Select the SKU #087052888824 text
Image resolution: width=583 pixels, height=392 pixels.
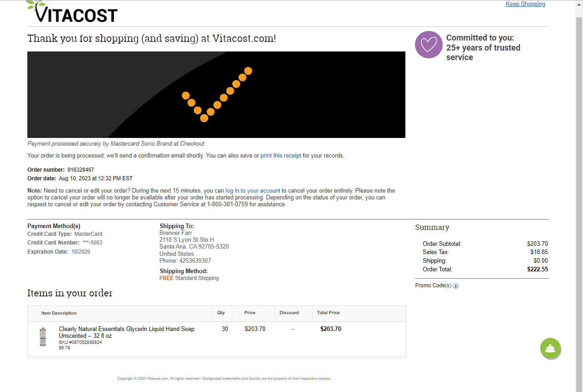(80, 342)
